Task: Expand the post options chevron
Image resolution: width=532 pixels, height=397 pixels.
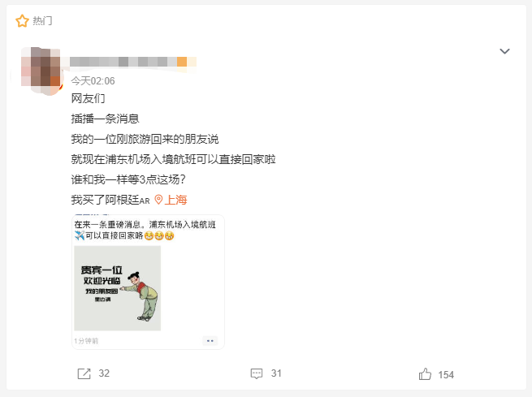Action: [x=504, y=51]
